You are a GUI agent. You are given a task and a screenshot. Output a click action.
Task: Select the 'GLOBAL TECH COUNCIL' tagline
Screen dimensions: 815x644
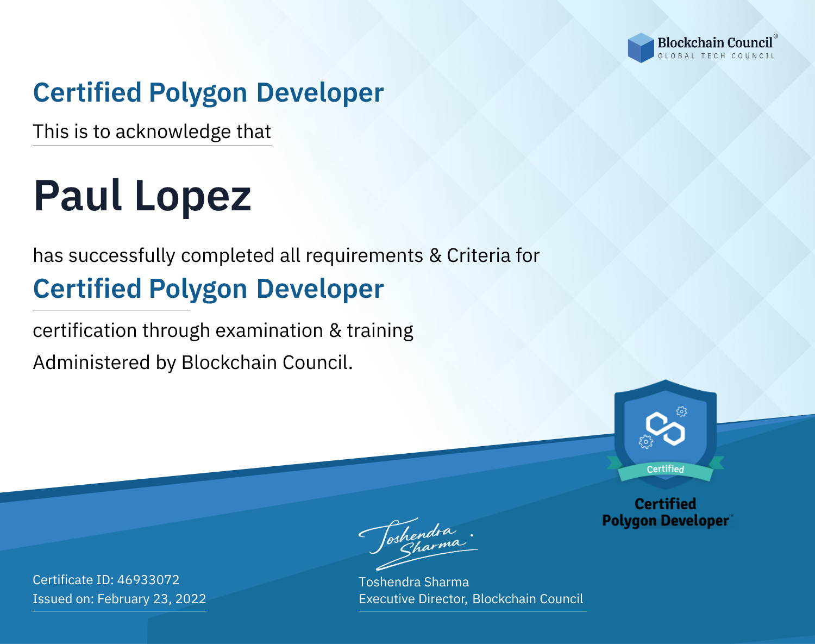coord(717,56)
